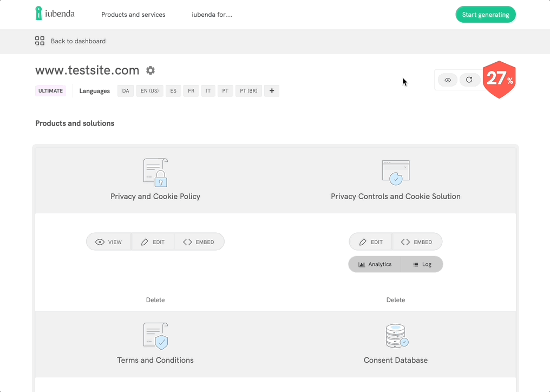
Task: Go Back to dashboard
Action: pyautogui.click(x=78, y=41)
